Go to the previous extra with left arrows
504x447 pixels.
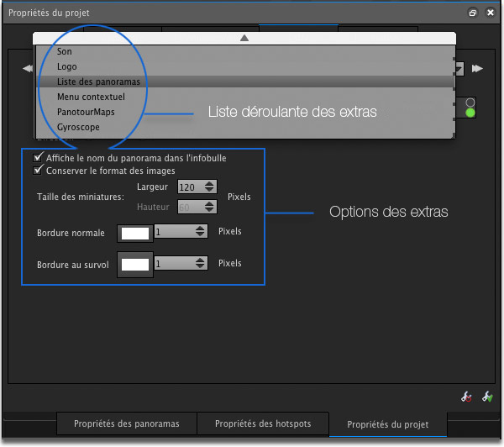click(28, 69)
